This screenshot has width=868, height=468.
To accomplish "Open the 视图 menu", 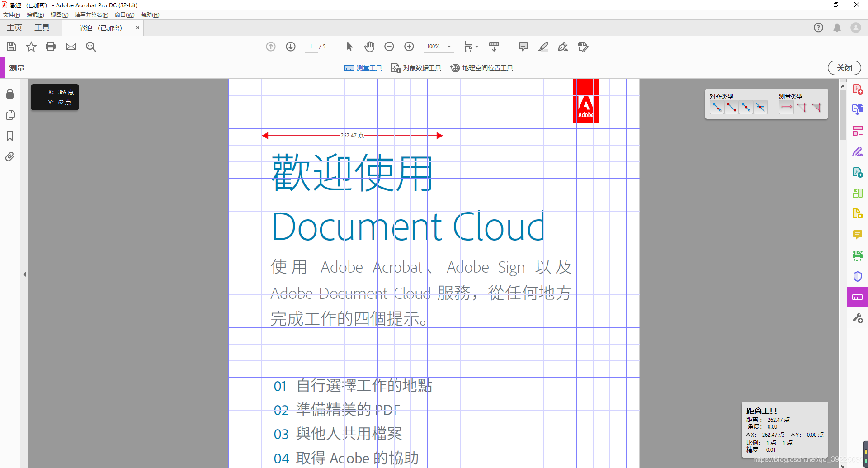I will (59, 14).
